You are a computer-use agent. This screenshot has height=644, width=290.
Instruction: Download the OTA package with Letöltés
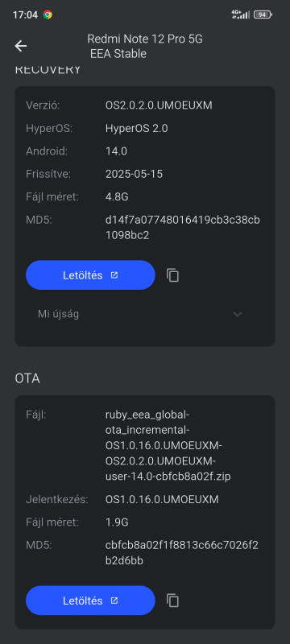pos(90,601)
